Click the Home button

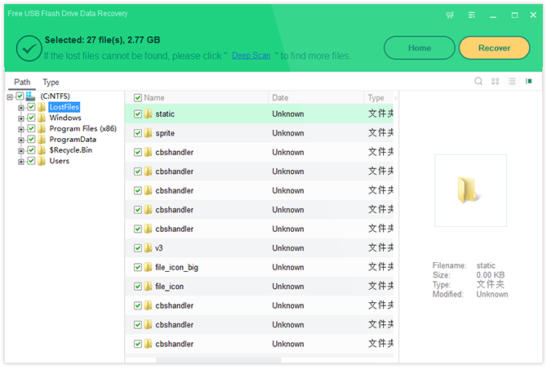(x=420, y=48)
